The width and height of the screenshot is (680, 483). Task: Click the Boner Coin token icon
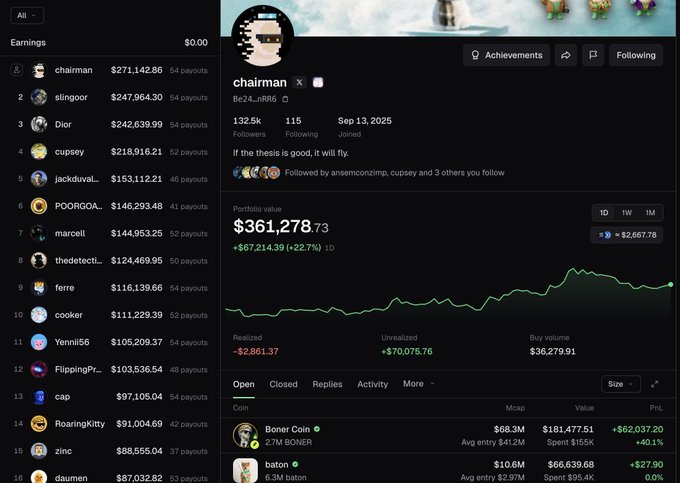245,435
